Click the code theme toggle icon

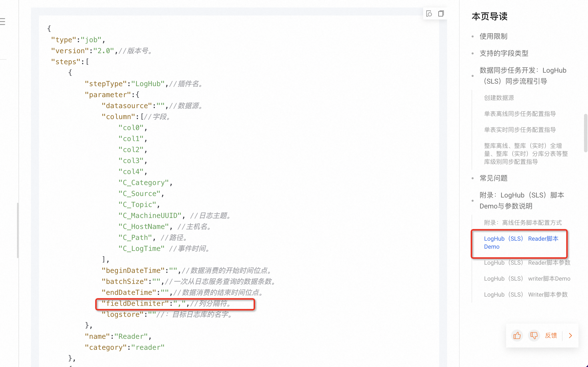tap(429, 14)
